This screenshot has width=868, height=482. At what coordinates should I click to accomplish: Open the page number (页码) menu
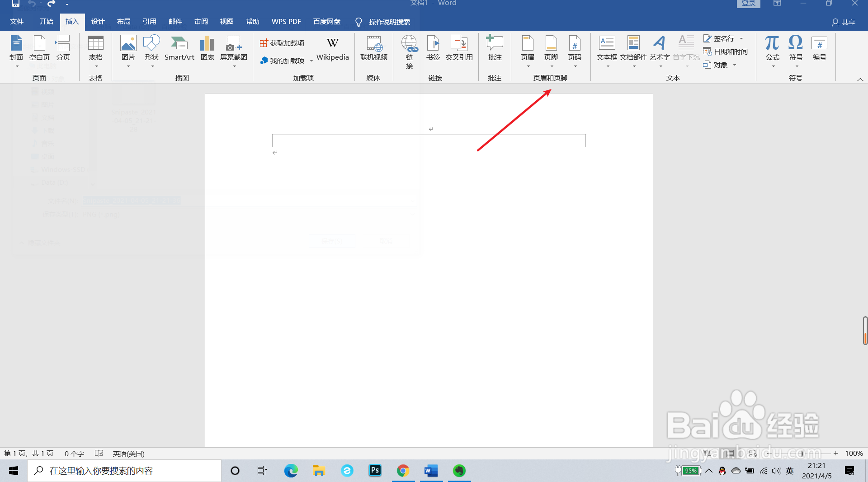pyautogui.click(x=575, y=51)
